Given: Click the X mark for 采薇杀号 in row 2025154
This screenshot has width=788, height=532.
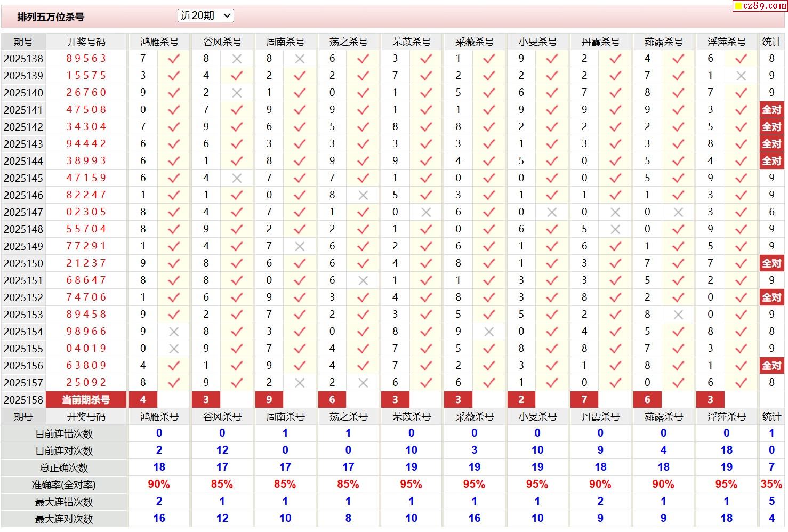Looking at the screenshot, I should [x=489, y=332].
